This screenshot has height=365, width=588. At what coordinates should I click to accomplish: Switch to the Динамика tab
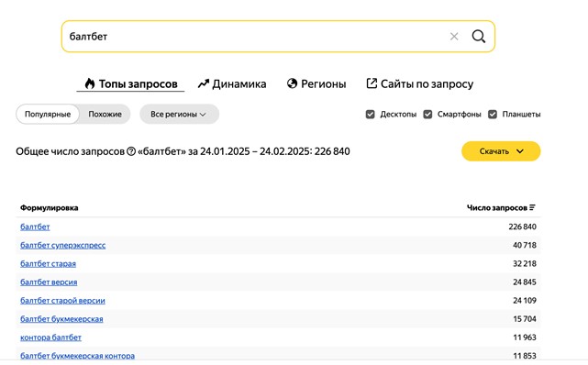[232, 83]
